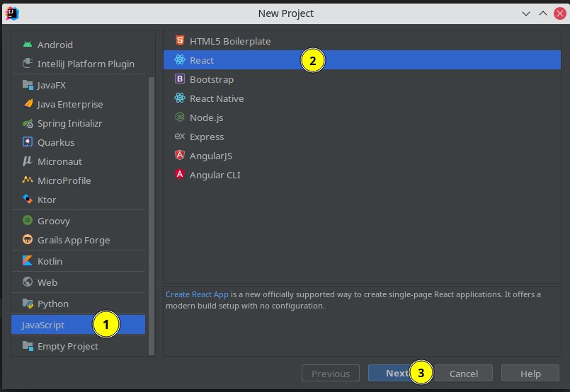This screenshot has width=570, height=392.
Task: Choose Java Enterprise project type
Action: (x=70, y=104)
